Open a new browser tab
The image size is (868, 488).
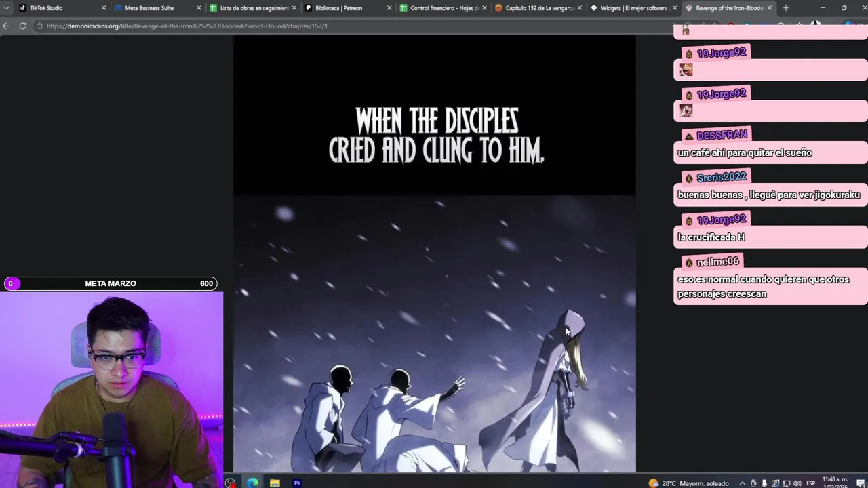pyautogui.click(x=786, y=8)
